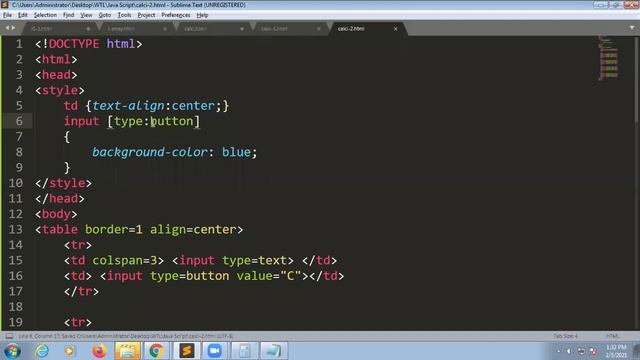Click the closing '</head>' tag on line 11

pyautogui.click(x=60, y=198)
